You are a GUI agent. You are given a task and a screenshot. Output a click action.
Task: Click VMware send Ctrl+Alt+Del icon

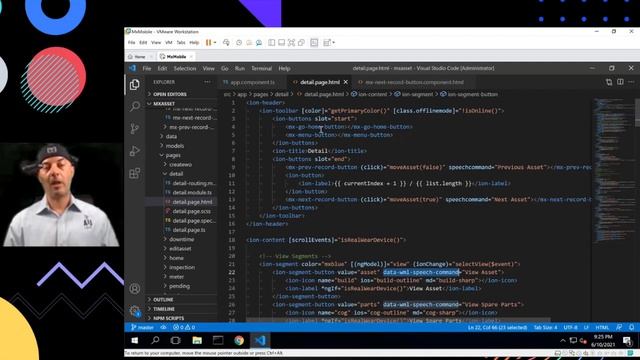[226, 42]
